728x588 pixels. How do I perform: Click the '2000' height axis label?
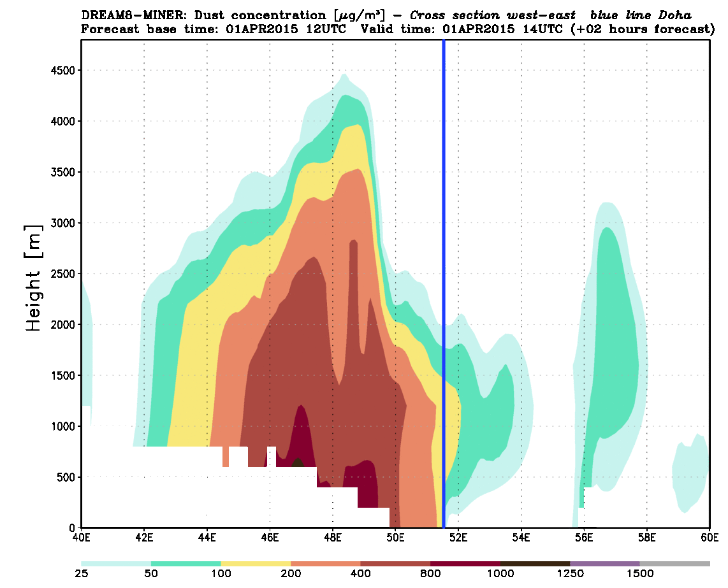coord(62,324)
